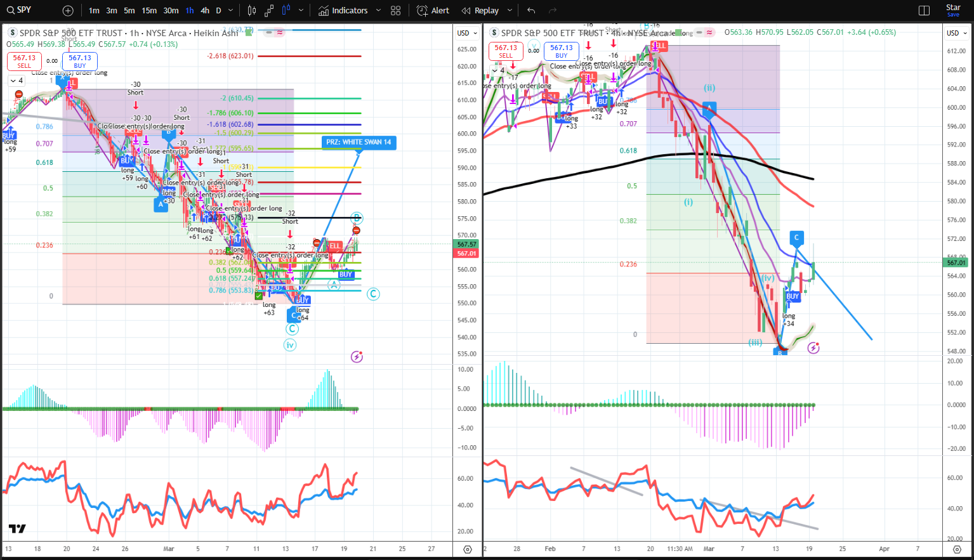Viewport: 974px width, 560px height.
Task: Click the purple lightning icon on 1h chart
Action: click(x=357, y=357)
